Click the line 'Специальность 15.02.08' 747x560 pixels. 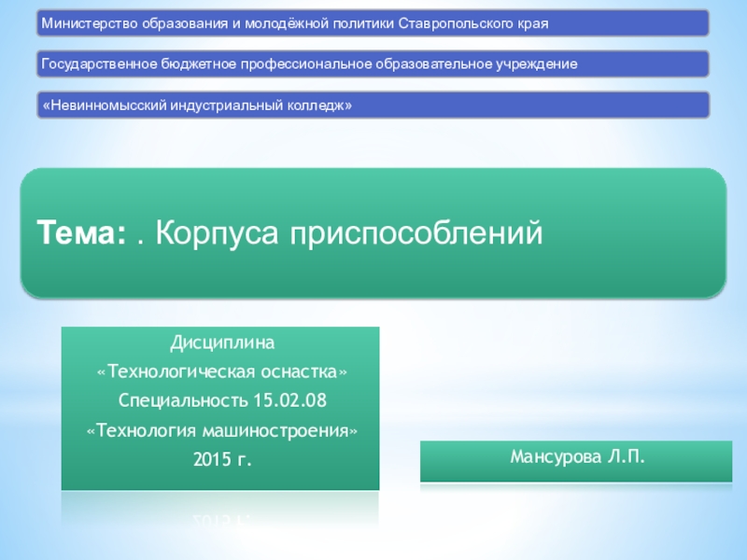222,400
